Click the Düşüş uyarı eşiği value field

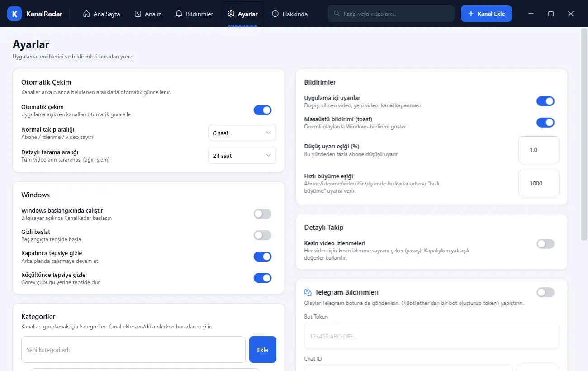tap(539, 150)
